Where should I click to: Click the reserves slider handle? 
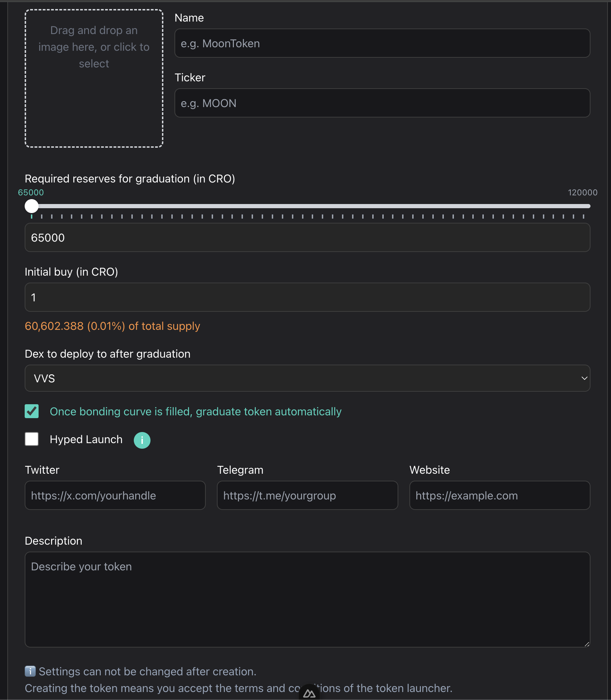(x=32, y=206)
